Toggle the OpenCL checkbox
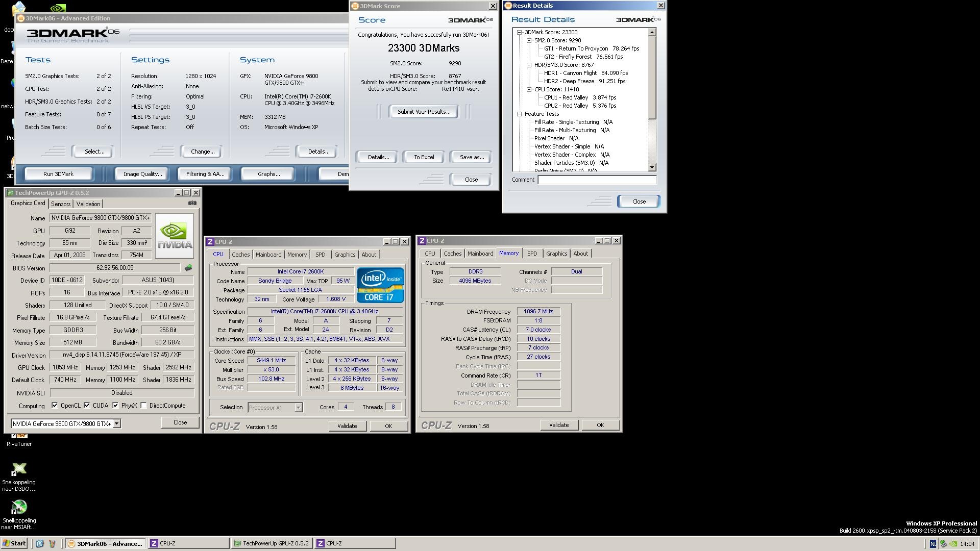Screen dimensions: 980x551 coord(55,406)
